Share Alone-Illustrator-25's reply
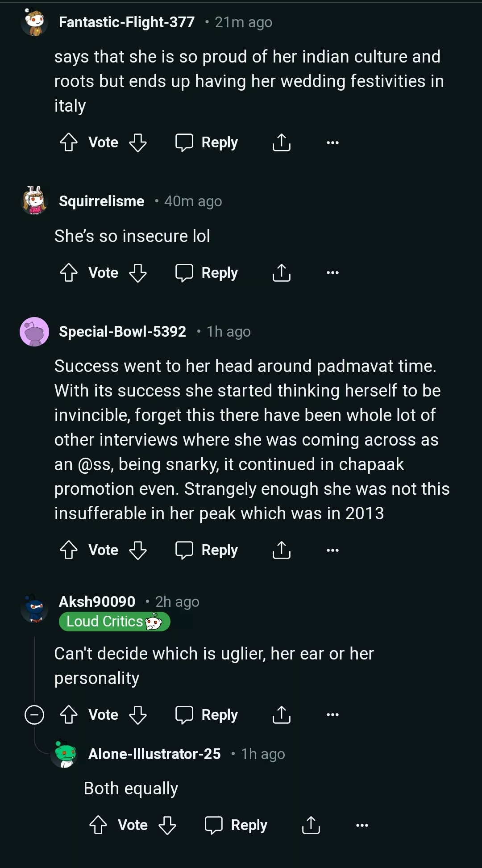This screenshot has height=868, width=482. pos(311,825)
